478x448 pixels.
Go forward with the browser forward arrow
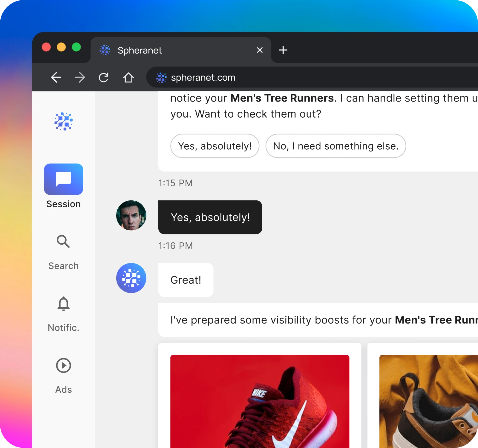[x=80, y=78]
